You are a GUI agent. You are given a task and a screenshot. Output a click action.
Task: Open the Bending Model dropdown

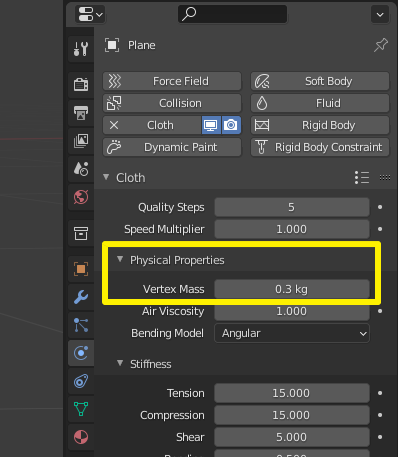pyautogui.click(x=292, y=333)
